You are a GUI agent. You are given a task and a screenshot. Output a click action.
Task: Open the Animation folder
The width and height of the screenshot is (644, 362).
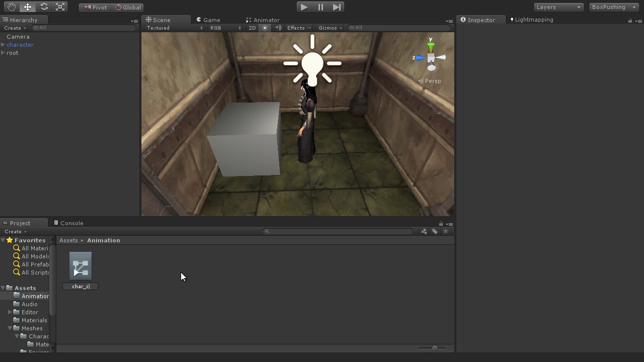[31, 296]
